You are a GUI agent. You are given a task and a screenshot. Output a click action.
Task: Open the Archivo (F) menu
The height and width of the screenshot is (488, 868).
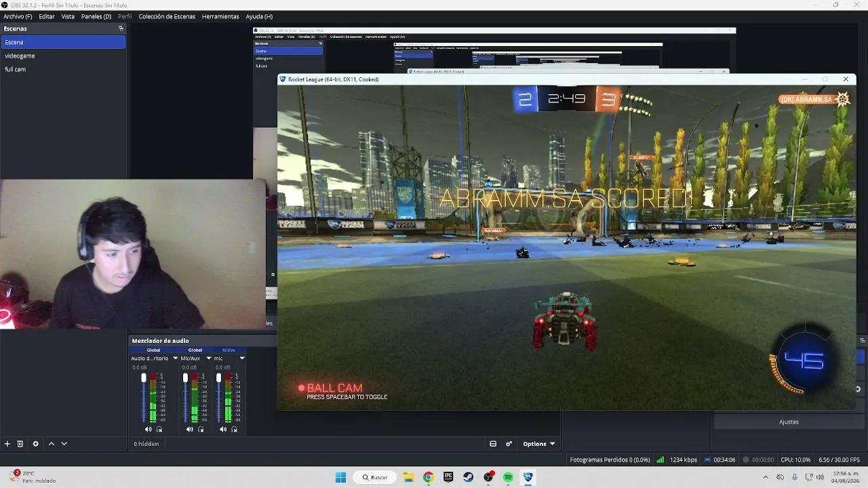point(18,16)
